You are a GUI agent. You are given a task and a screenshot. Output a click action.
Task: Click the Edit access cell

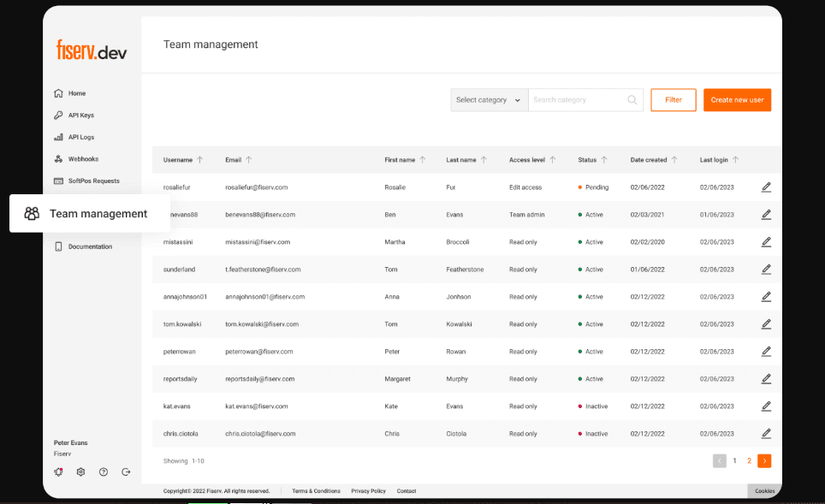coord(525,187)
